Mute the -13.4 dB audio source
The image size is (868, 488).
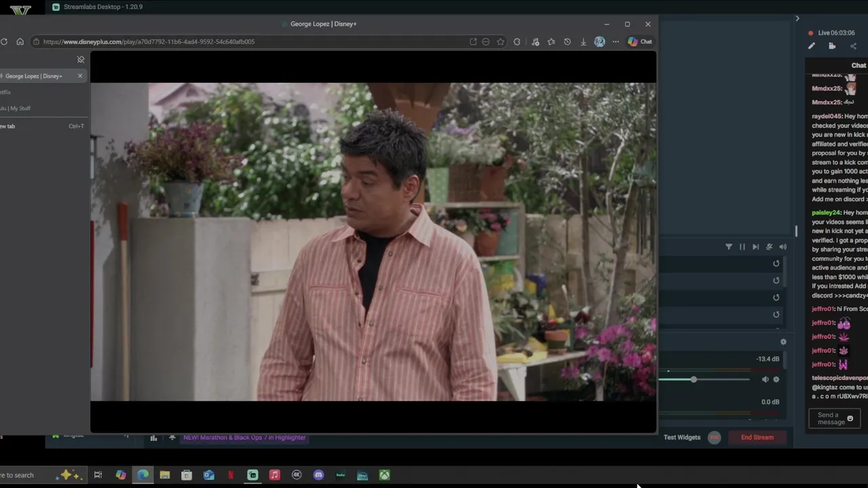point(765,380)
